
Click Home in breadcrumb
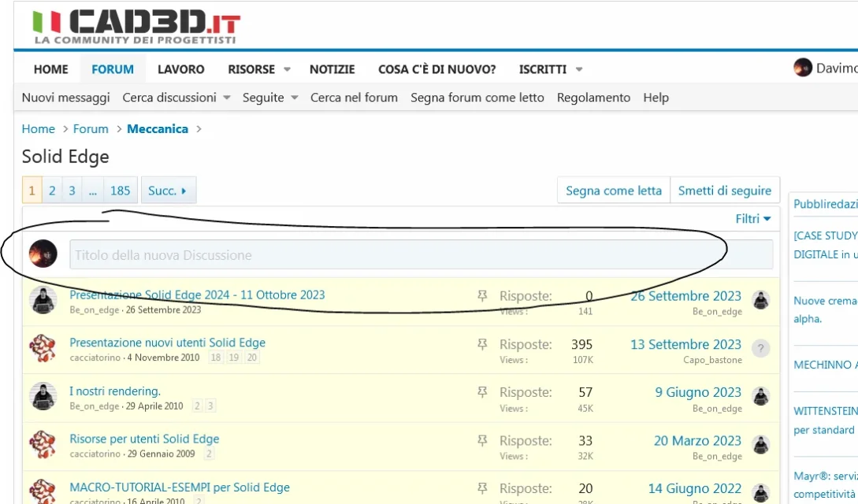coord(39,129)
